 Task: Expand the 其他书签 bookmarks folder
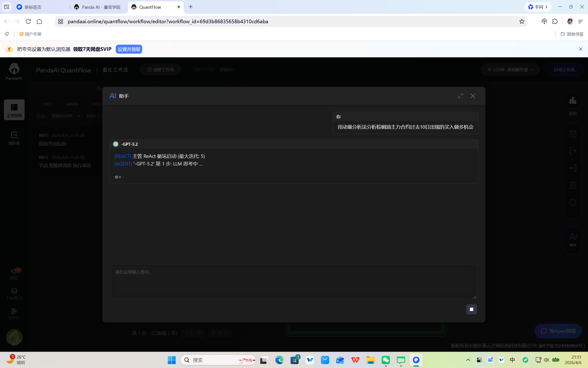pyautogui.click(x=572, y=34)
